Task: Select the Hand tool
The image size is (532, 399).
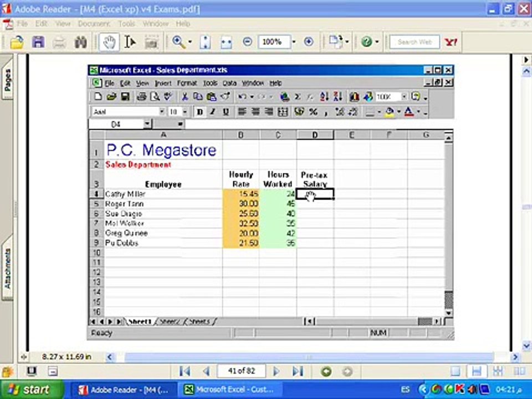Action: 109,42
